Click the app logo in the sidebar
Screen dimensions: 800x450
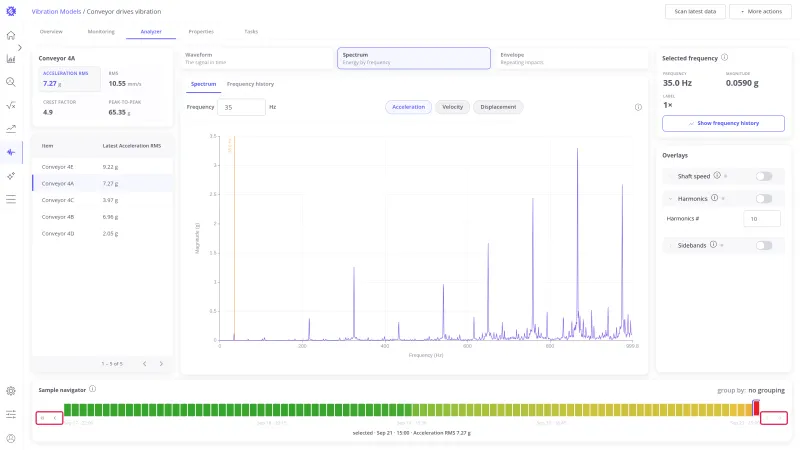(11, 11)
